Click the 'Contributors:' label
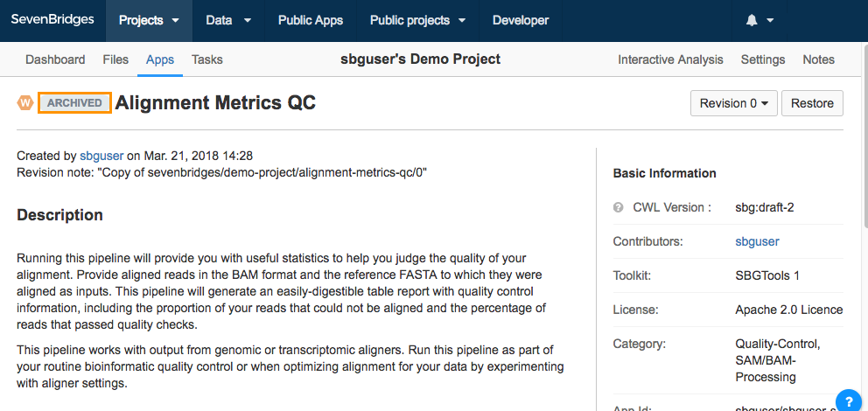The width and height of the screenshot is (868, 411). pyautogui.click(x=648, y=241)
